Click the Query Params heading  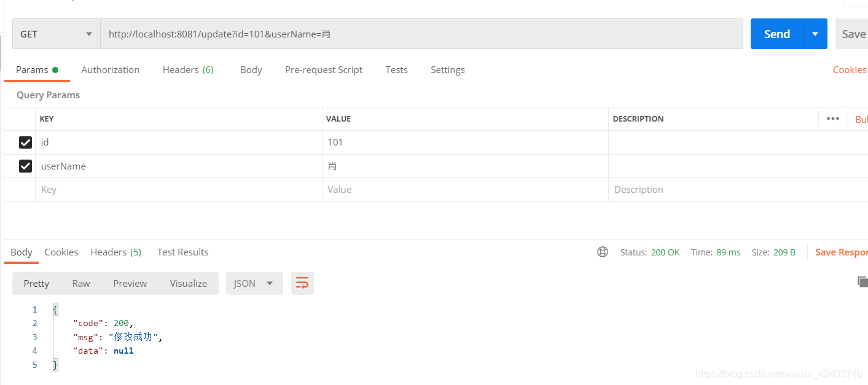pyautogui.click(x=48, y=95)
